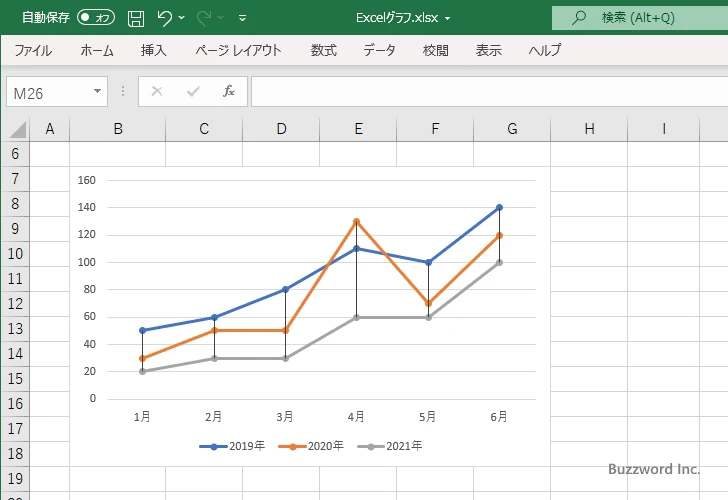Click the orange 2020年 peak marker at 4月
This screenshot has width=728, height=500.
[x=356, y=221]
